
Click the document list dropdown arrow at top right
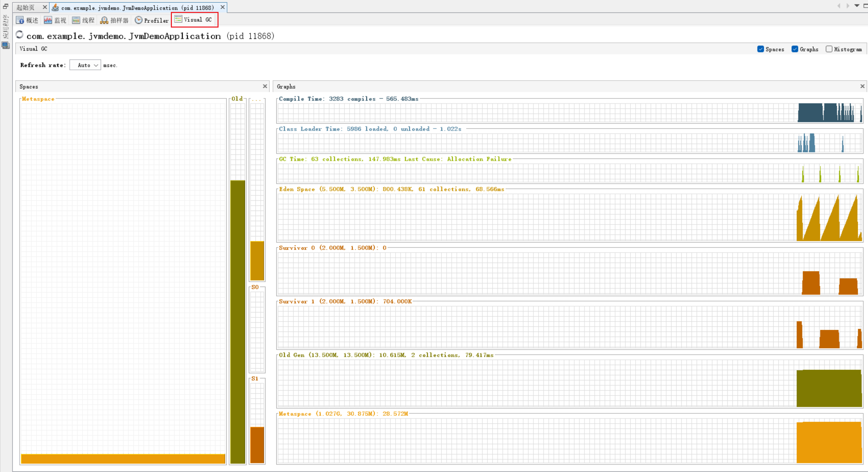click(x=857, y=5)
